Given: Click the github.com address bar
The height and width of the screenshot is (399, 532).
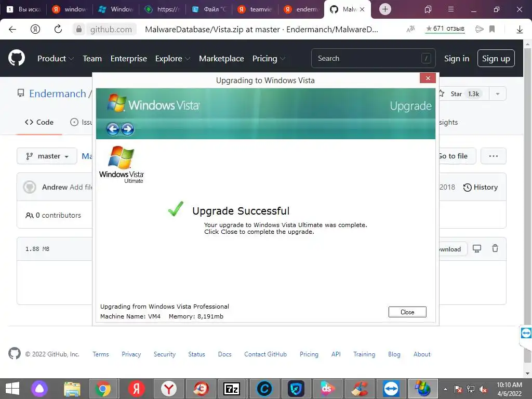Looking at the screenshot, I should [x=111, y=29].
